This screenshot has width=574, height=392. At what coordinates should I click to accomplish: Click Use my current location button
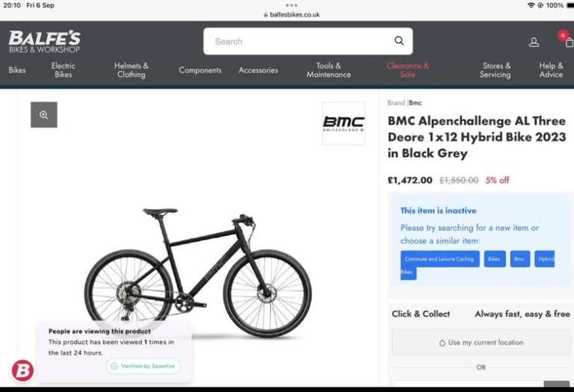coord(481,342)
